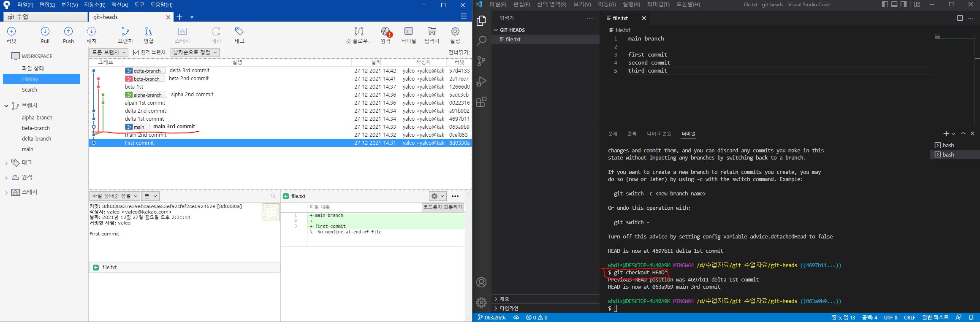Select the first bash terminal entry
The image size is (980, 322).
(x=955, y=145)
